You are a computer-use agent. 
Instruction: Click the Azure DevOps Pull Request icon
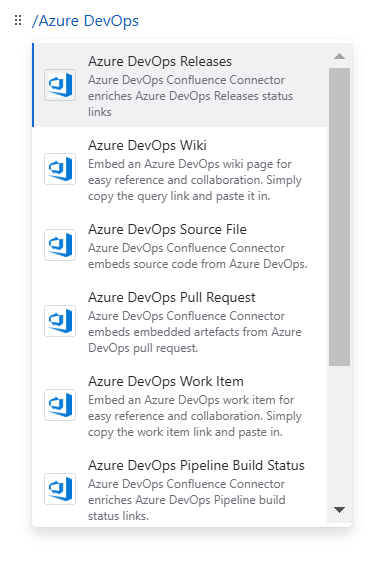pyautogui.click(x=60, y=321)
